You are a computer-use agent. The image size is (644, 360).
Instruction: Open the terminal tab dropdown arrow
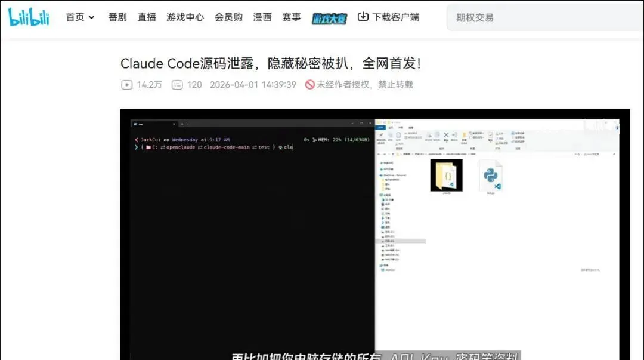pyautogui.click(x=188, y=124)
